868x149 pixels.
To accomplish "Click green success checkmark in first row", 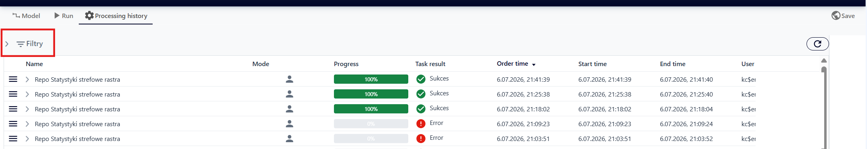I will click(x=421, y=79).
